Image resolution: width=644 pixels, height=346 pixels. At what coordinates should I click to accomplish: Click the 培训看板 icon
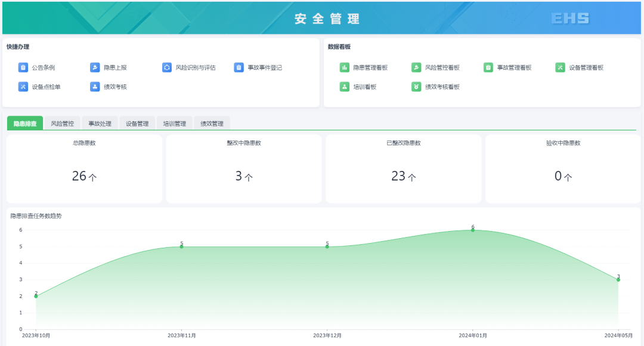pyautogui.click(x=345, y=86)
